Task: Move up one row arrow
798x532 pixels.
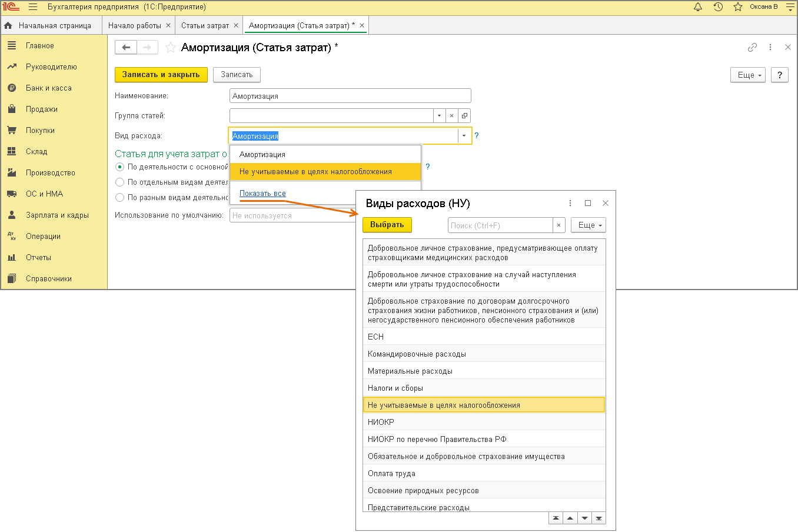Action: click(x=570, y=518)
